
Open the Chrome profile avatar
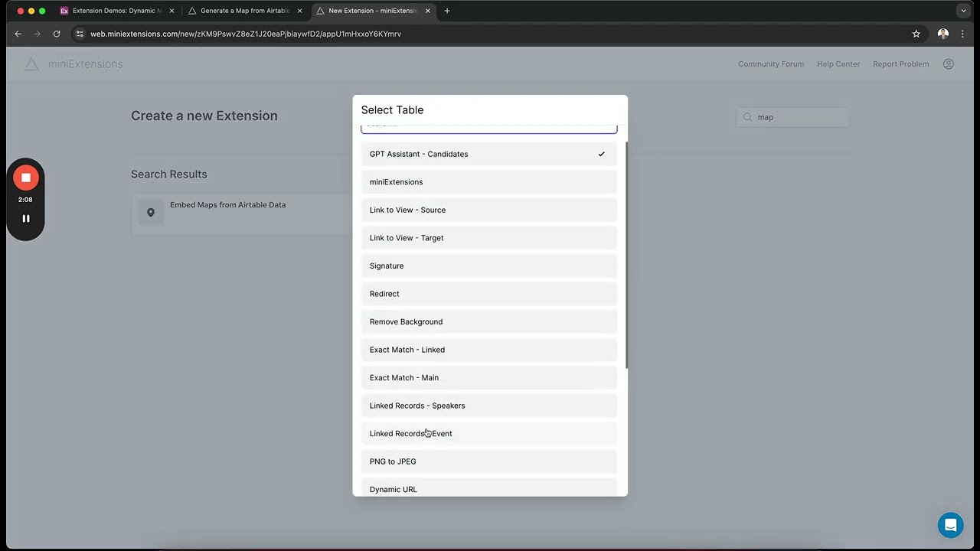(x=943, y=34)
